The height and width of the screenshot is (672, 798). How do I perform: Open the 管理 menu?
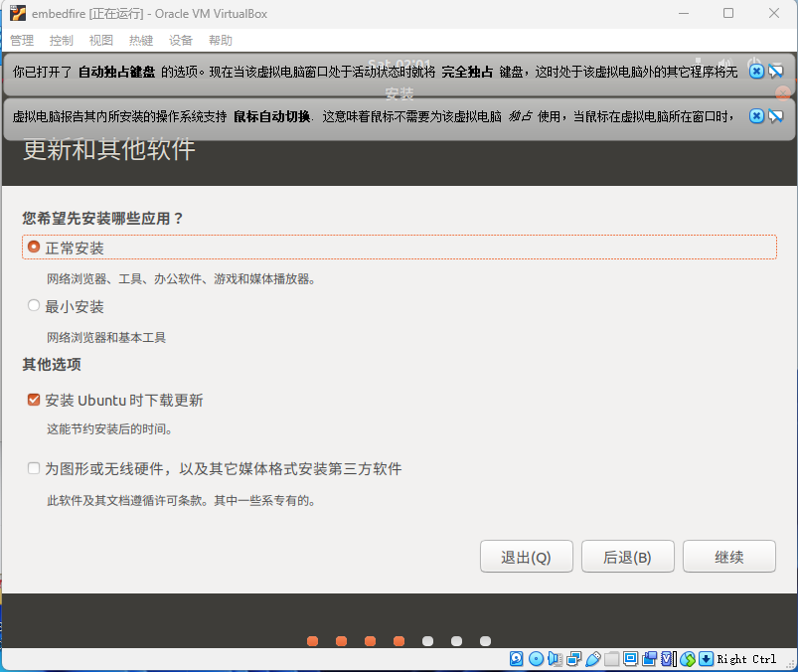(22, 40)
